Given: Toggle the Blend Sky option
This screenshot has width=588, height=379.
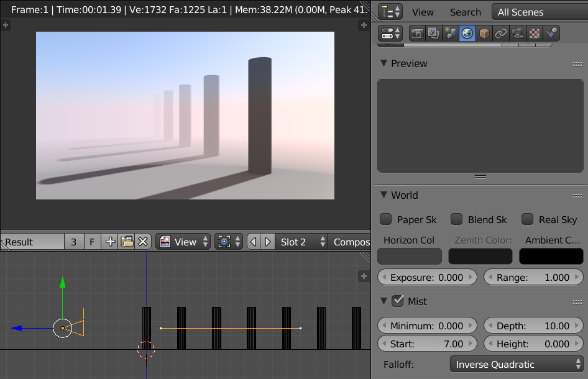Looking at the screenshot, I should coord(456,219).
